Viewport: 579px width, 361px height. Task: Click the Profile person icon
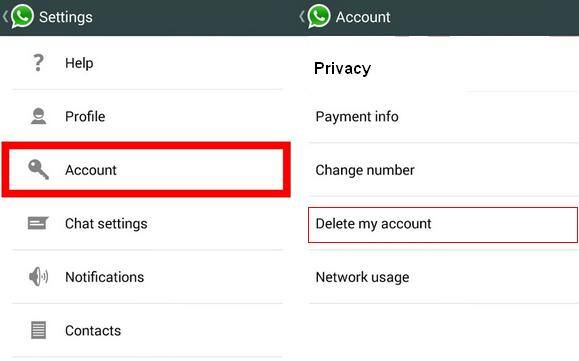tap(38, 116)
